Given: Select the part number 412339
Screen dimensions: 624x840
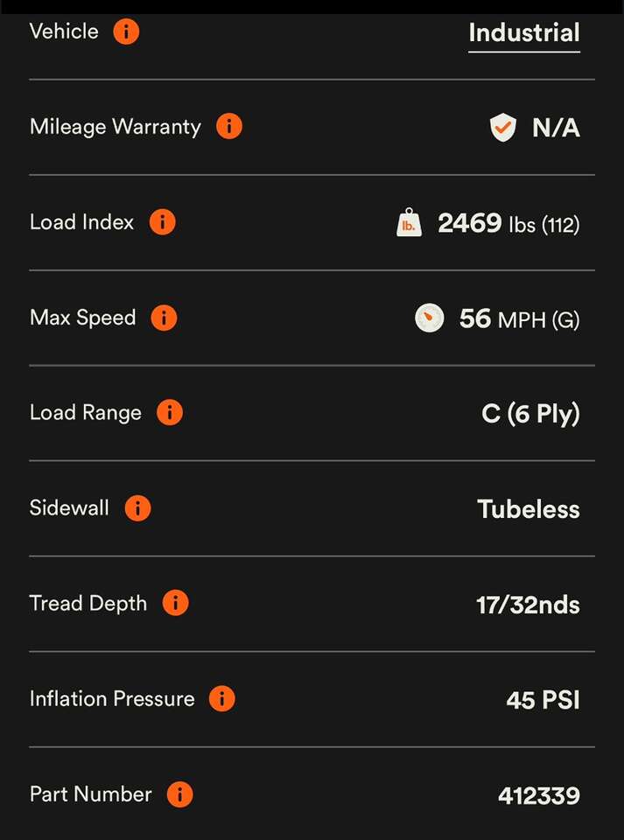Looking at the screenshot, I should point(538,795).
